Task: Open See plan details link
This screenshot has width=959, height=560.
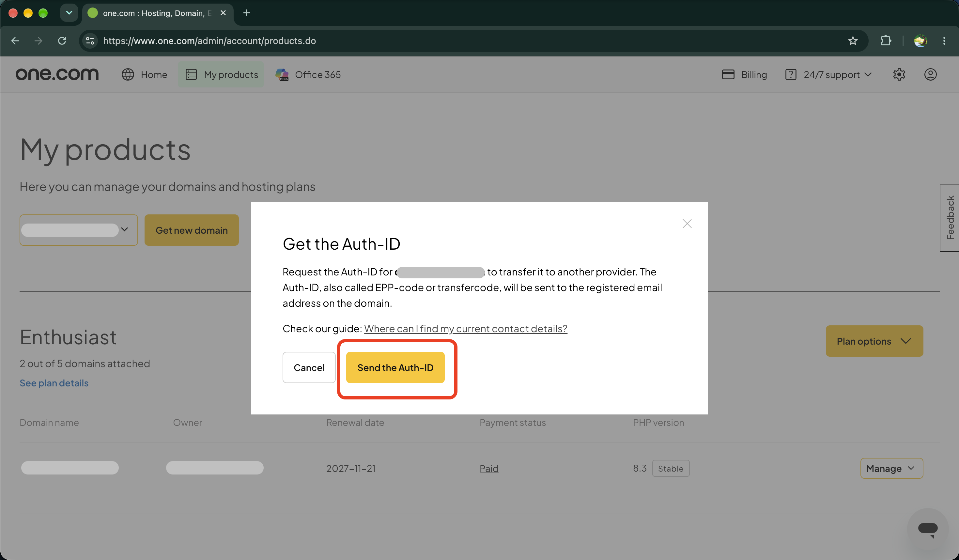Action: pyautogui.click(x=54, y=383)
